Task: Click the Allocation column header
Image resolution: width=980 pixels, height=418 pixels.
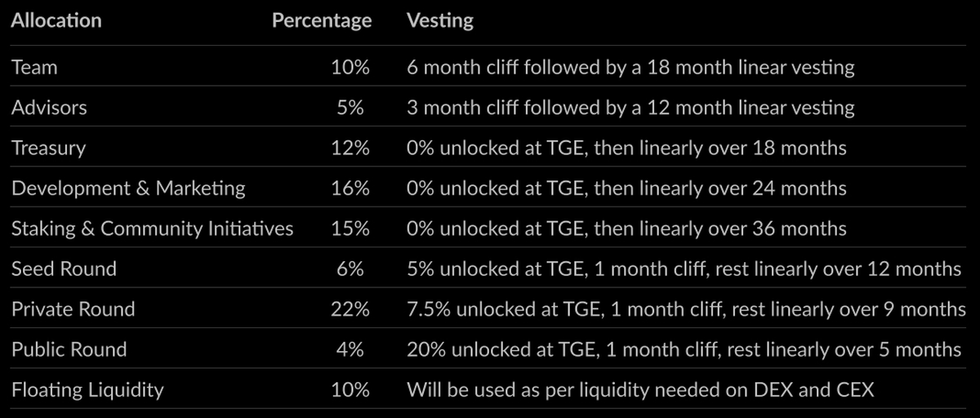Action: (x=56, y=20)
